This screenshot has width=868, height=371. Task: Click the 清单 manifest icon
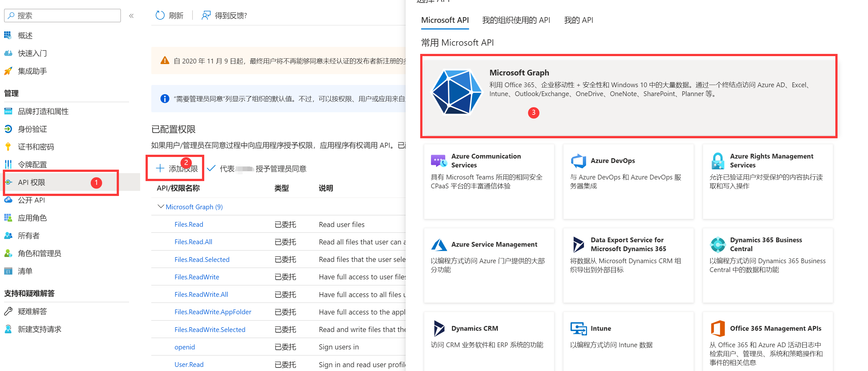point(8,271)
